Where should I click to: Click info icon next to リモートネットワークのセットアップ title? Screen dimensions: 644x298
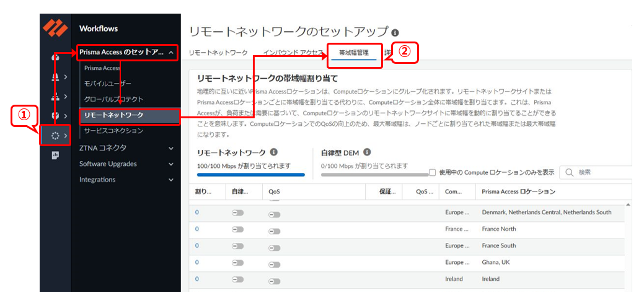(395, 32)
